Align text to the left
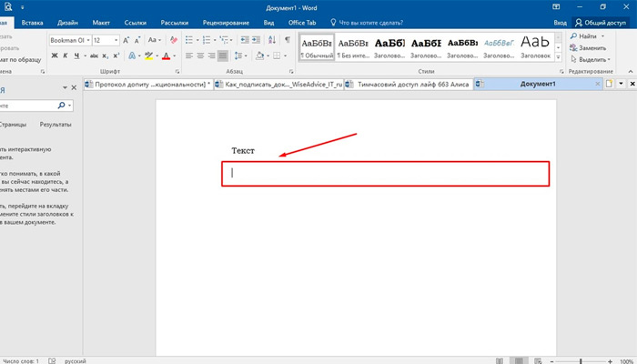The image size is (637, 364). click(189, 56)
